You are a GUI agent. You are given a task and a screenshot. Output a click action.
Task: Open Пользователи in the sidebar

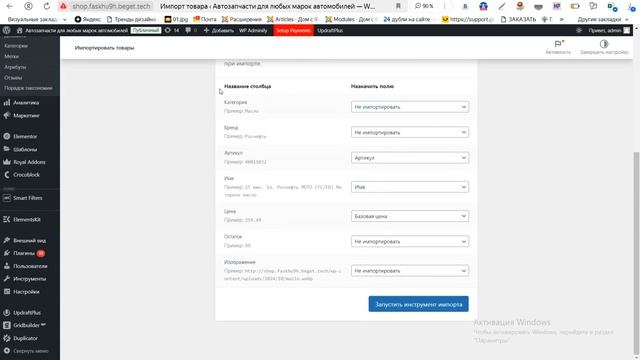30,266
